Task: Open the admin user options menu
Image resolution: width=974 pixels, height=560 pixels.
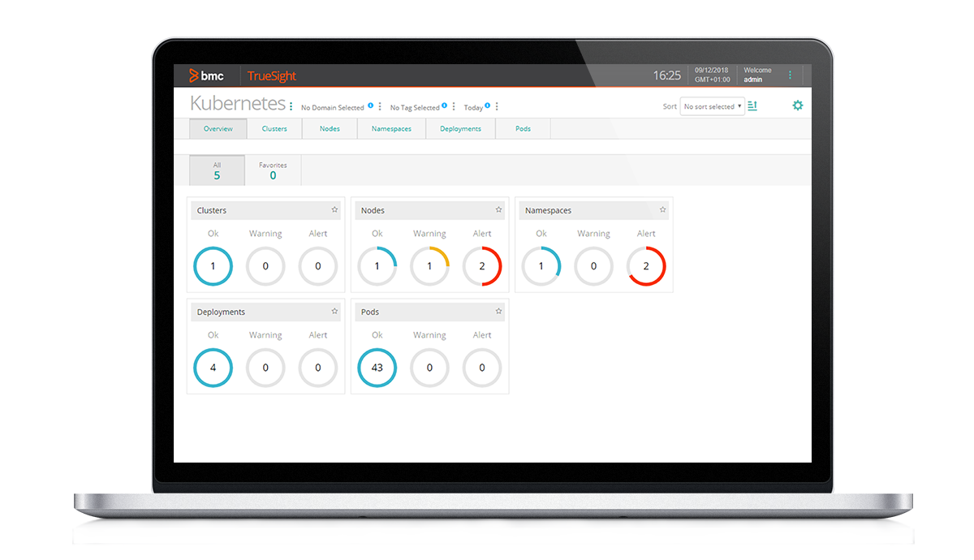Action: click(x=790, y=75)
